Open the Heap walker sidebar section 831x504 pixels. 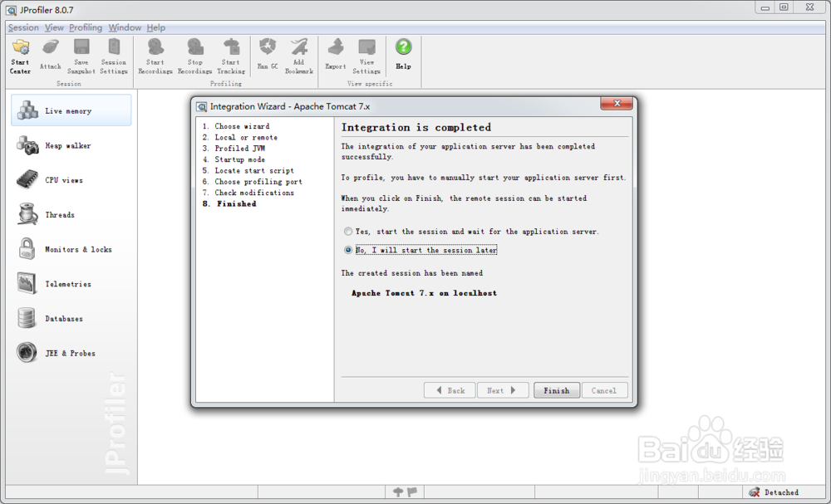click(x=71, y=145)
